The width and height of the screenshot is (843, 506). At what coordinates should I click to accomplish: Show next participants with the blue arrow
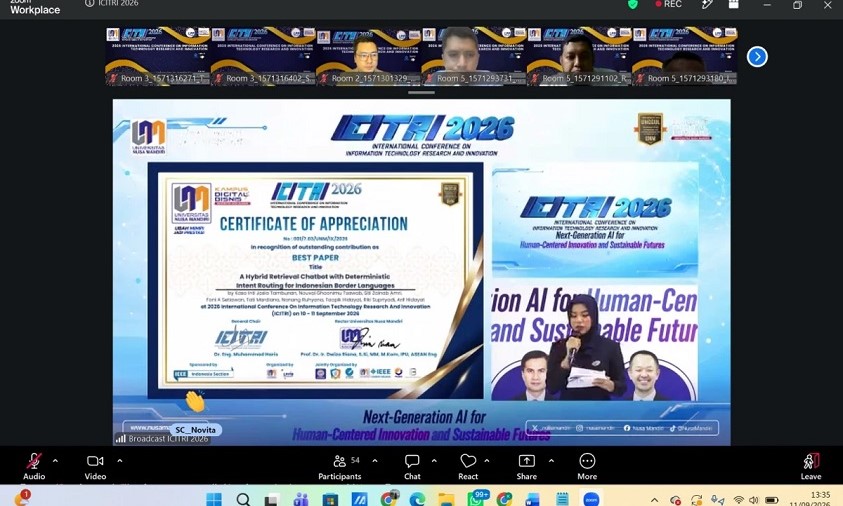(x=757, y=56)
